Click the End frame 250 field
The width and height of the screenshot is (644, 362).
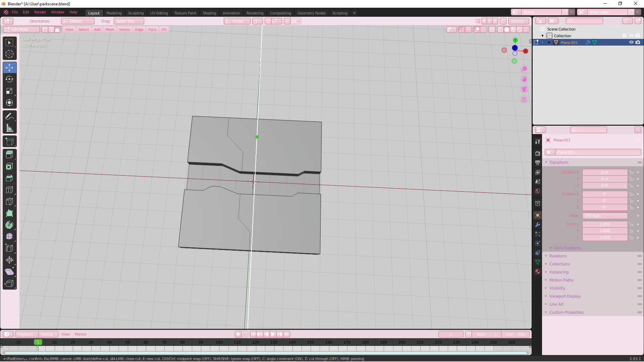click(x=516, y=334)
